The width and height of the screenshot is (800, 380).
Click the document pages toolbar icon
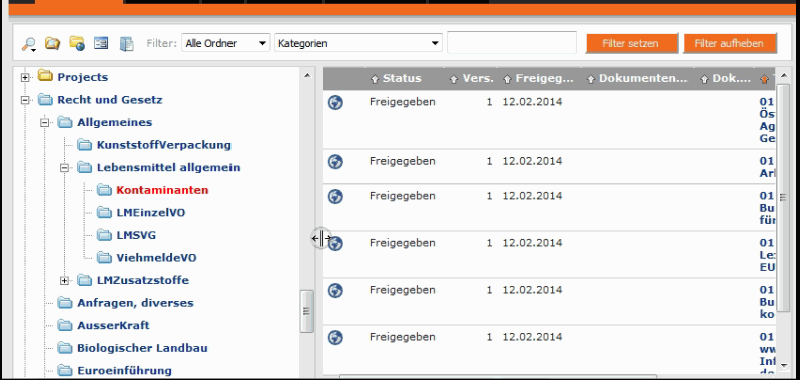[x=126, y=44]
